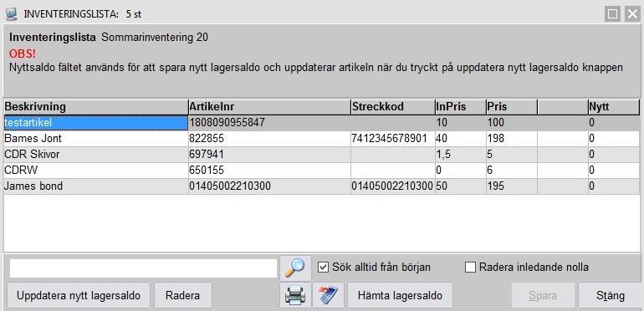Click the printer icon to print the list
644x311 pixels.
pyautogui.click(x=295, y=295)
